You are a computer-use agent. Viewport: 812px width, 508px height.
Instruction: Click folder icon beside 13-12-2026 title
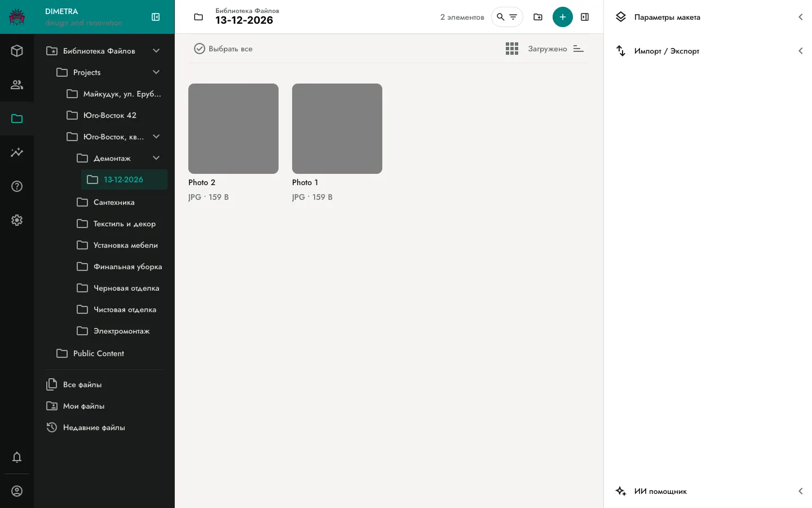tap(198, 17)
